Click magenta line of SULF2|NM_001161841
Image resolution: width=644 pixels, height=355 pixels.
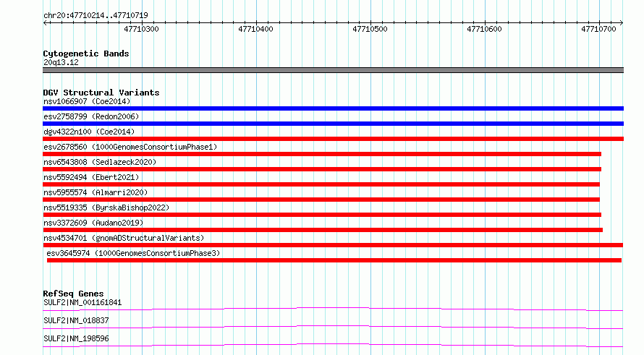tap(333, 309)
